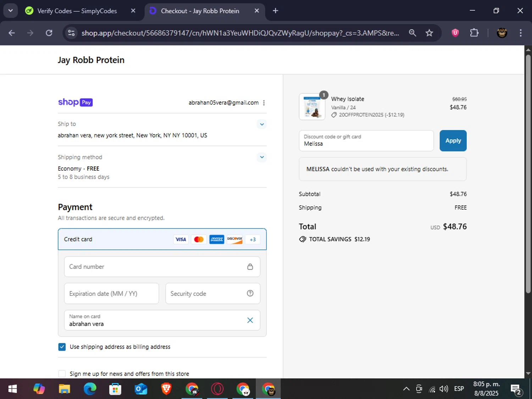Open File Explorer from the taskbar
532x399 pixels.
click(x=64, y=389)
